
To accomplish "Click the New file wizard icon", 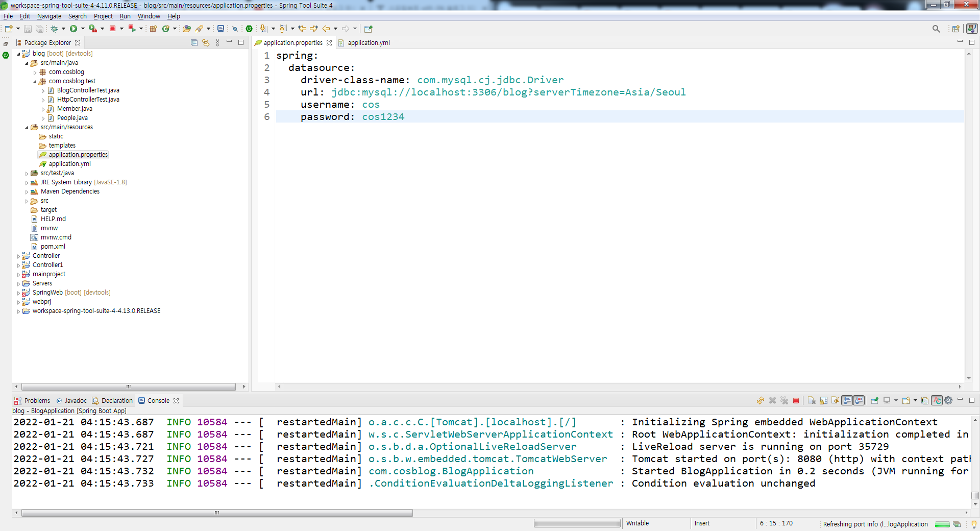I will click(9, 29).
